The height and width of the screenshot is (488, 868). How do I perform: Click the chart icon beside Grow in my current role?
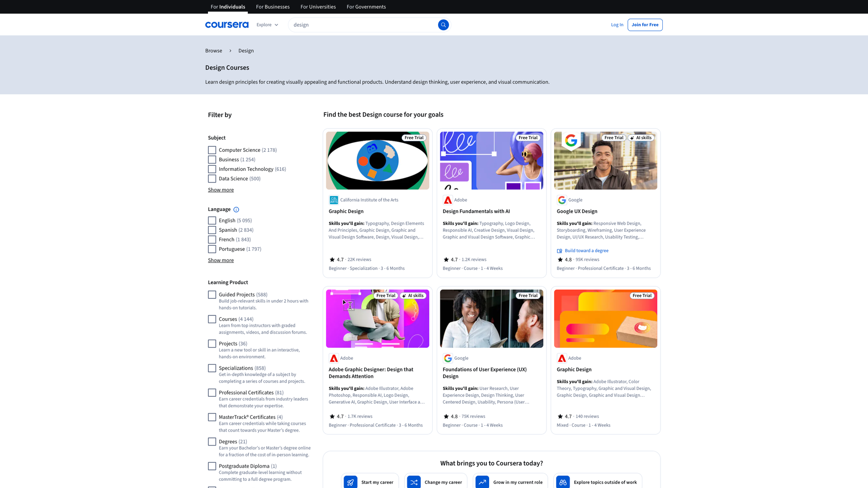point(482,482)
